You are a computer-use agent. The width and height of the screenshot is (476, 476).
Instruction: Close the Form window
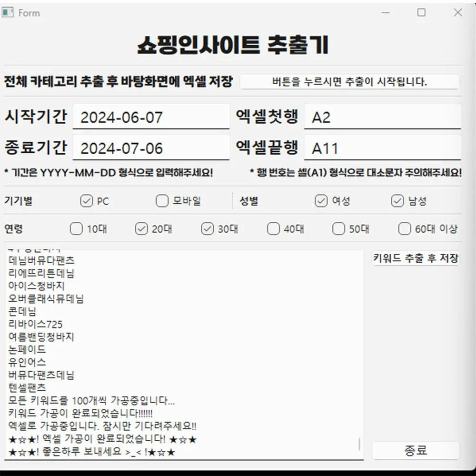458,13
